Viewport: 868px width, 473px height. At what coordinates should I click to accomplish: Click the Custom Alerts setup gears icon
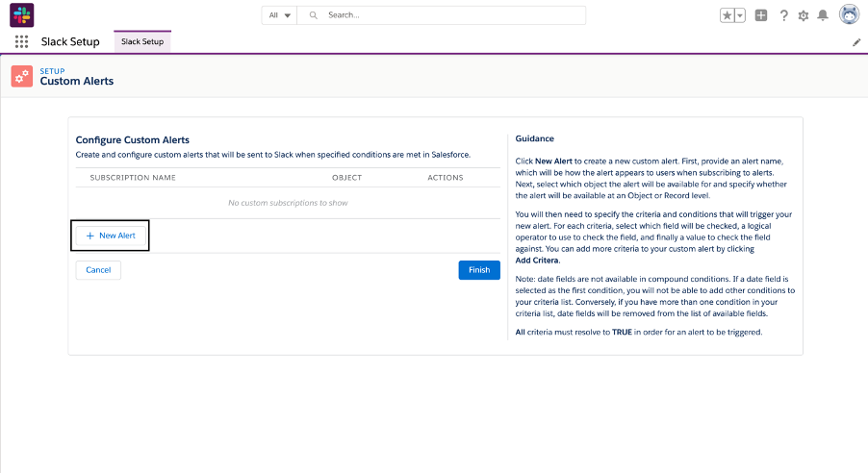(21, 76)
